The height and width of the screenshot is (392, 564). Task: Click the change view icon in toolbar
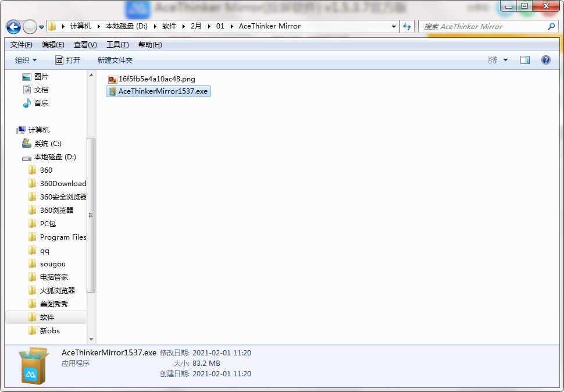coord(493,60)
